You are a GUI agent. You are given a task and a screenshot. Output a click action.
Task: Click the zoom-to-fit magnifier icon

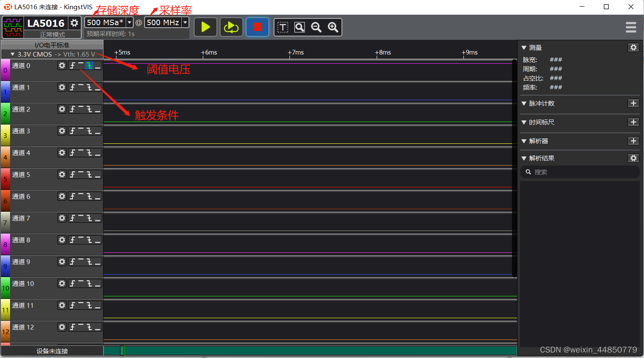300,27
